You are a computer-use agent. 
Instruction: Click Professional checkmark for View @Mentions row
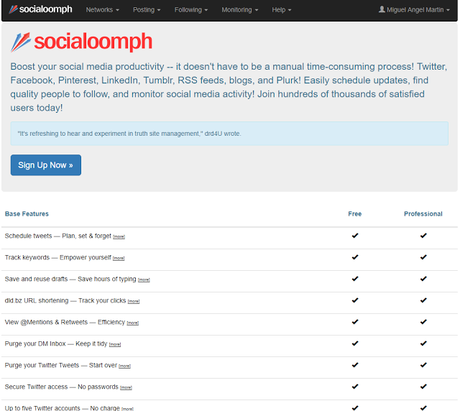423,322
